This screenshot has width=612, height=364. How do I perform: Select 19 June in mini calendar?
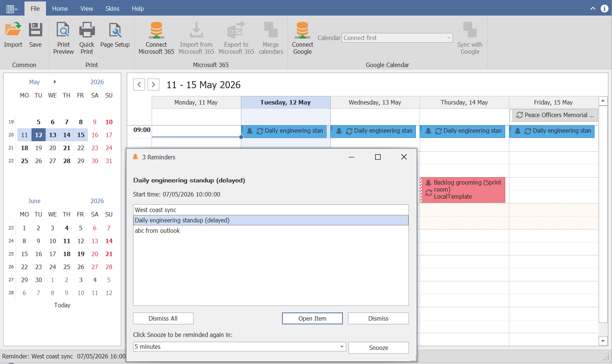[x=81, y=254]
